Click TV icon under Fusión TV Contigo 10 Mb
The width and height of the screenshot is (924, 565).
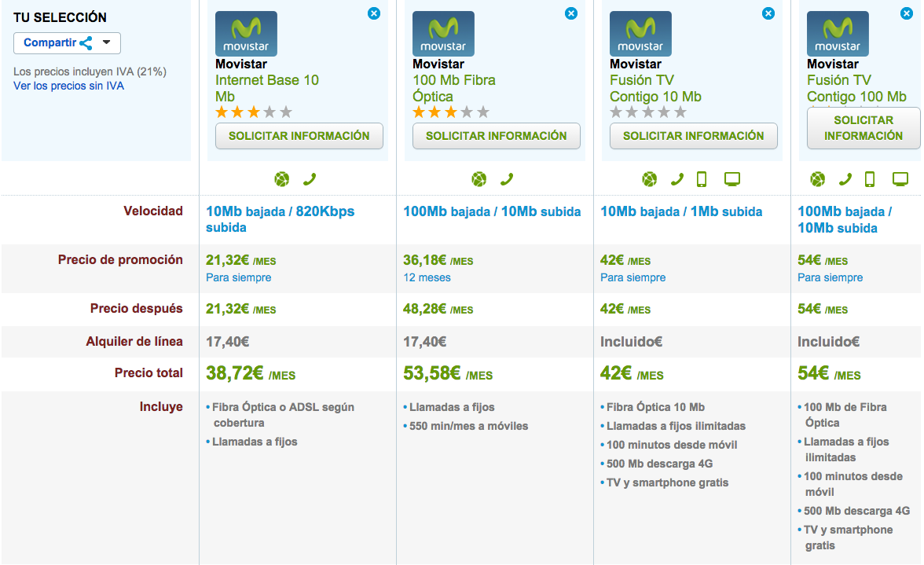(x=732, y=179)
